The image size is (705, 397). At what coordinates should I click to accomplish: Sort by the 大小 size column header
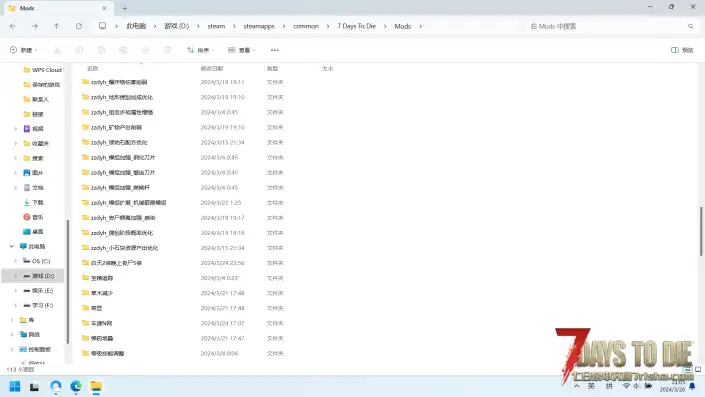click(x=327, y=69)
